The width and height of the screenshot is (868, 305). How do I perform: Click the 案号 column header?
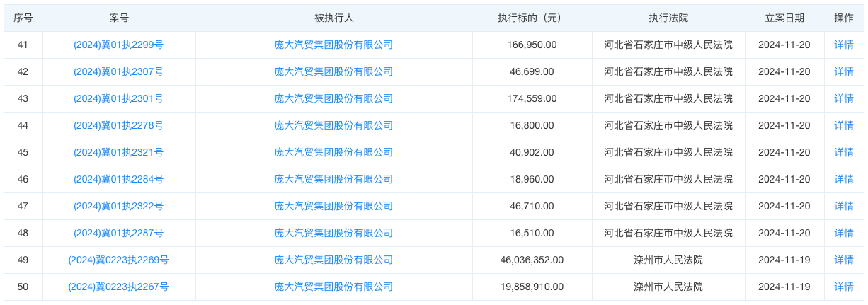pyautogui.click(x=119, y=18)
